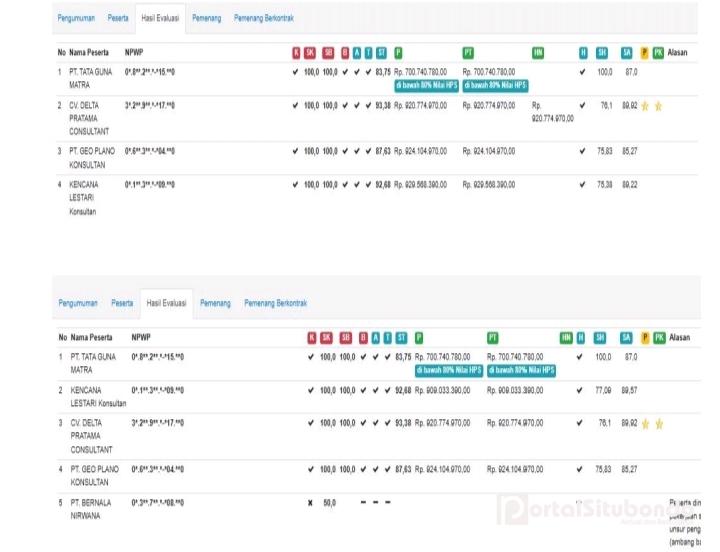Click the yellow P badge in the lower table header

click(x=645, y=337)
